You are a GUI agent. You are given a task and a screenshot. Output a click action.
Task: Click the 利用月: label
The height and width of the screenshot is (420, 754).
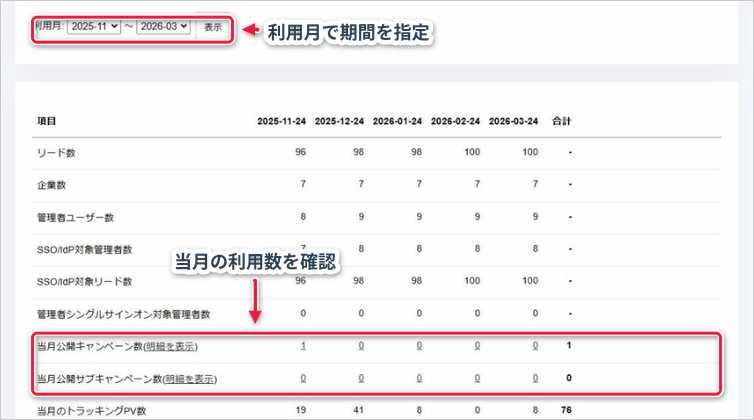pyautogui.click(x=50, y=26)
